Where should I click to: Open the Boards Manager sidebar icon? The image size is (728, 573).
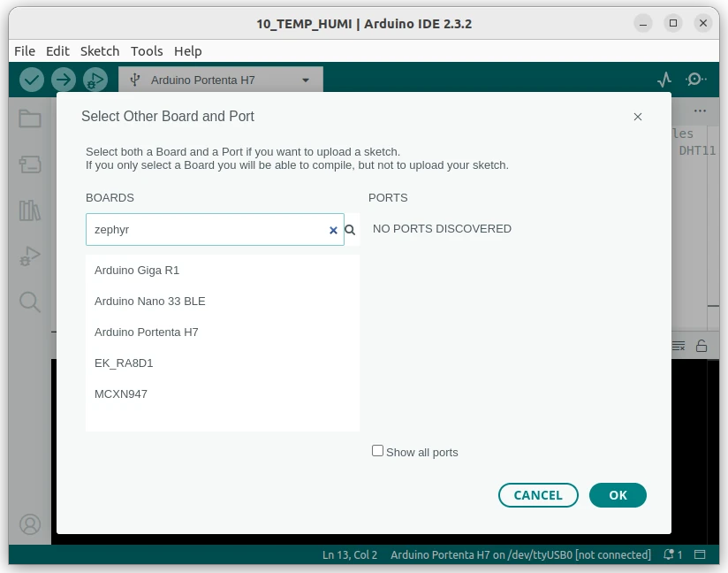(x=30, y=164)
